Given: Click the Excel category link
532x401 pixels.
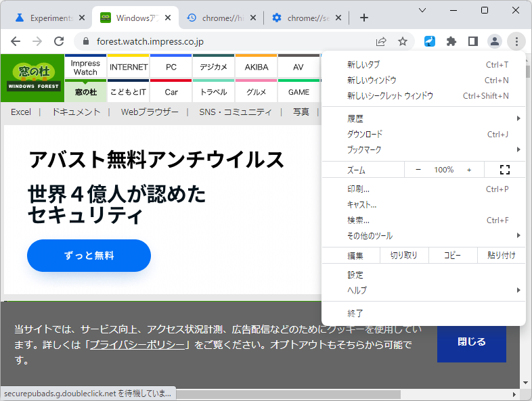Looking at the screenshot, I should [21, 112].
